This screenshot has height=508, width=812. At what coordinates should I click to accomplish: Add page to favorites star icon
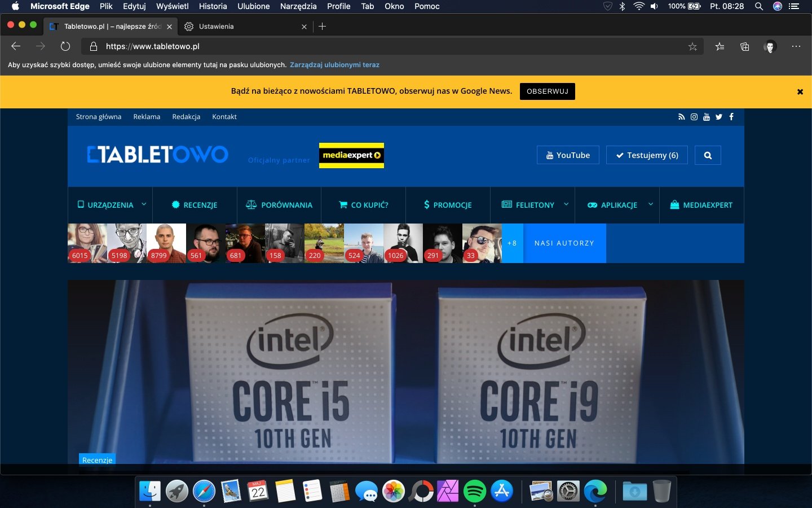692,47
